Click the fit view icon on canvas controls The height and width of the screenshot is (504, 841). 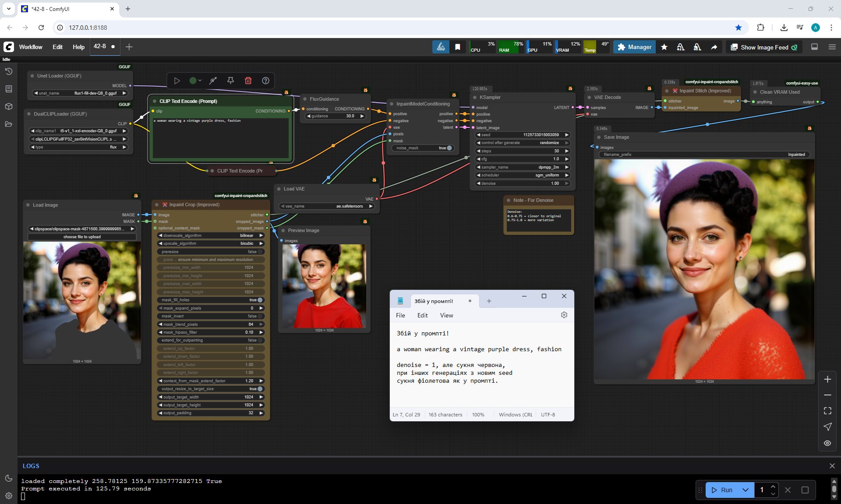point(827,411)
